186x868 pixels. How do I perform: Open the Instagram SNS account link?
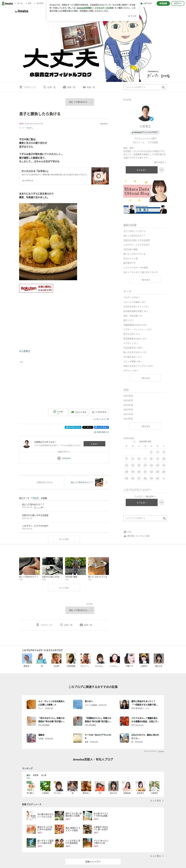click(64, 458)
